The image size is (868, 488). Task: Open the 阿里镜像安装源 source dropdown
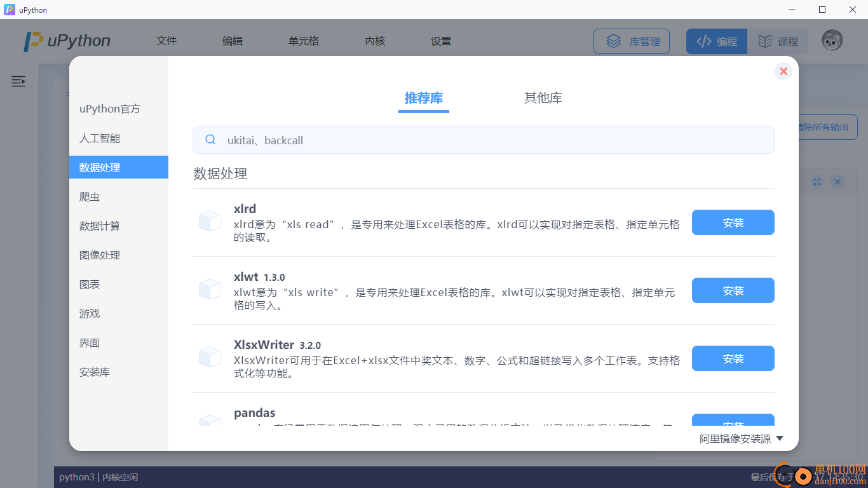pyautogui.click(x=742, y=438)
